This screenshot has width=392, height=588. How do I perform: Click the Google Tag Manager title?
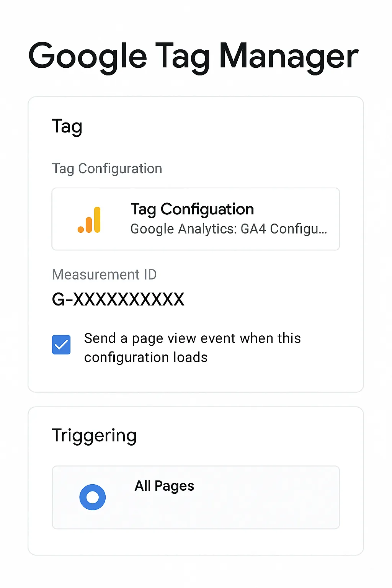click(193, 57)
